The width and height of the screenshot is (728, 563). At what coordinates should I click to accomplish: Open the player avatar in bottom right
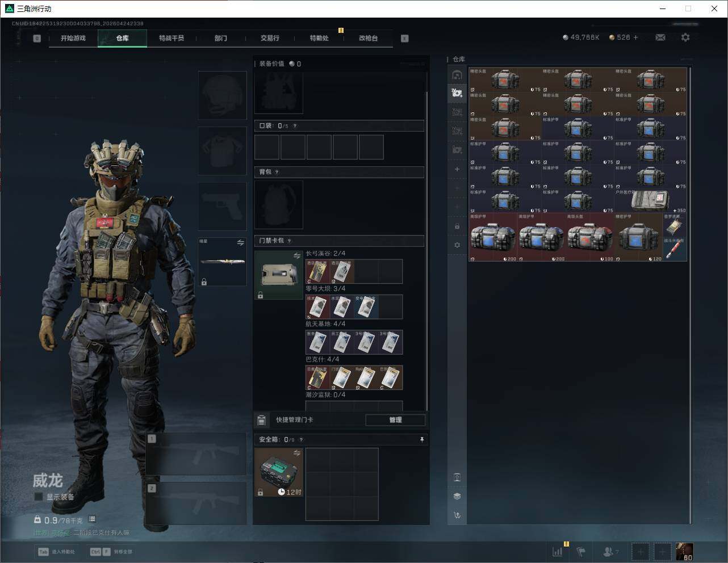point(684,551)
